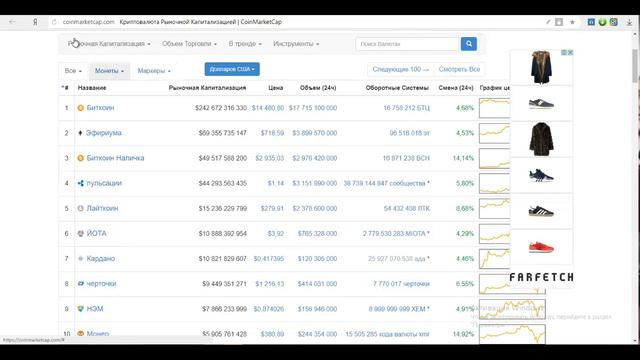
Task: Open the Маркеры filter dropdown
Action: (154, 71)
